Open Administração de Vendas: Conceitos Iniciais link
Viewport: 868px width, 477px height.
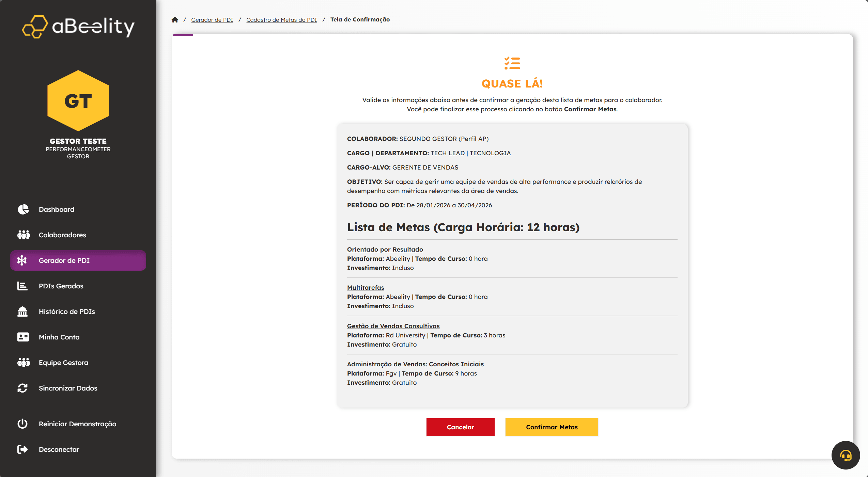click(415, 364)
